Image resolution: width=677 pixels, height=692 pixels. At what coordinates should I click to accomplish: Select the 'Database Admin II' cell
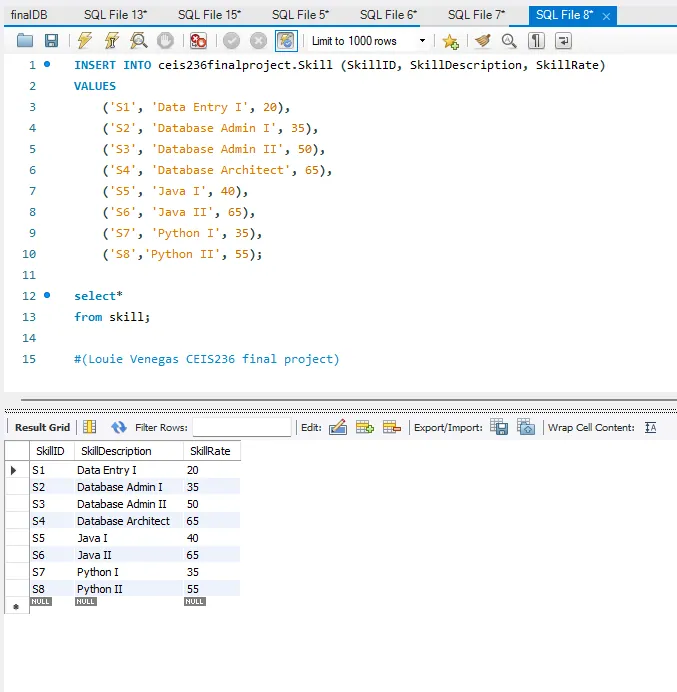coord(128,504)
